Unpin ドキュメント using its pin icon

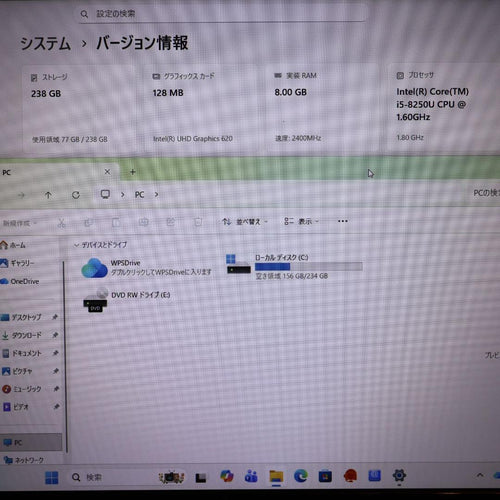tap(55, 353)
